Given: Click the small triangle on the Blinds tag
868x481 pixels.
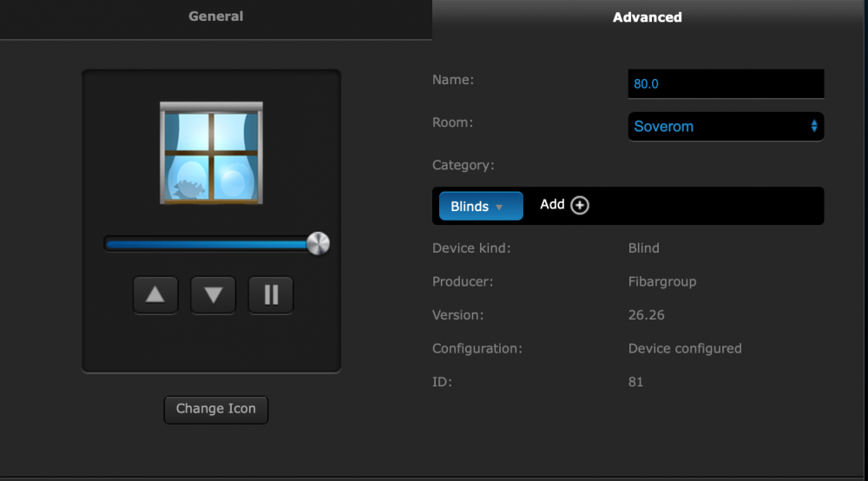Looking at the screenshot, I should pos(499,208).
